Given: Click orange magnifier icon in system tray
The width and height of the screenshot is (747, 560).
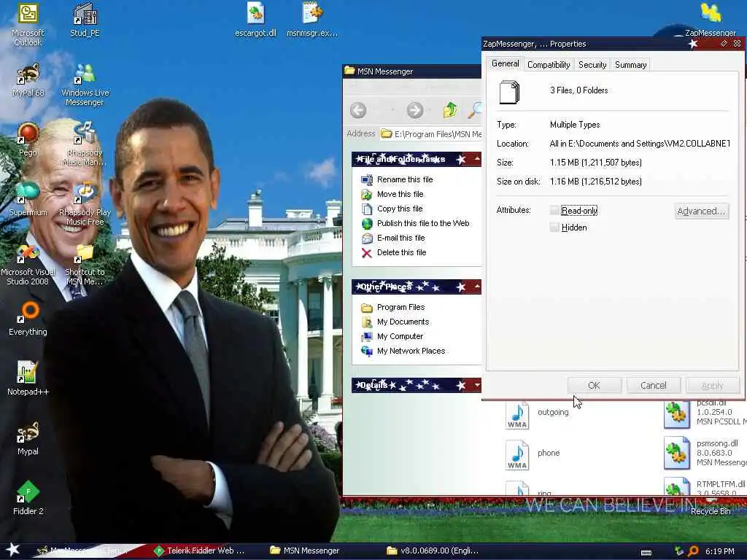Looking at the screenshot, I should [693, 551].
